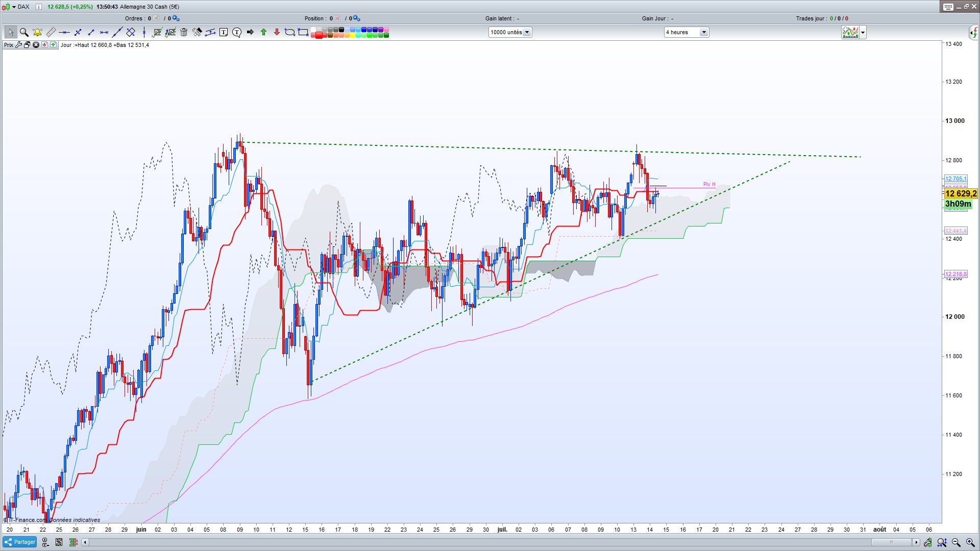
Task: Click the blue magnifier with arrows
Action: pyautogui.click(x=942, y=542)
